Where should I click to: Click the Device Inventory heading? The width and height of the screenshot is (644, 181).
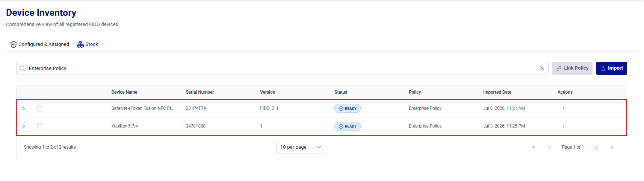(x=41, y=13)
